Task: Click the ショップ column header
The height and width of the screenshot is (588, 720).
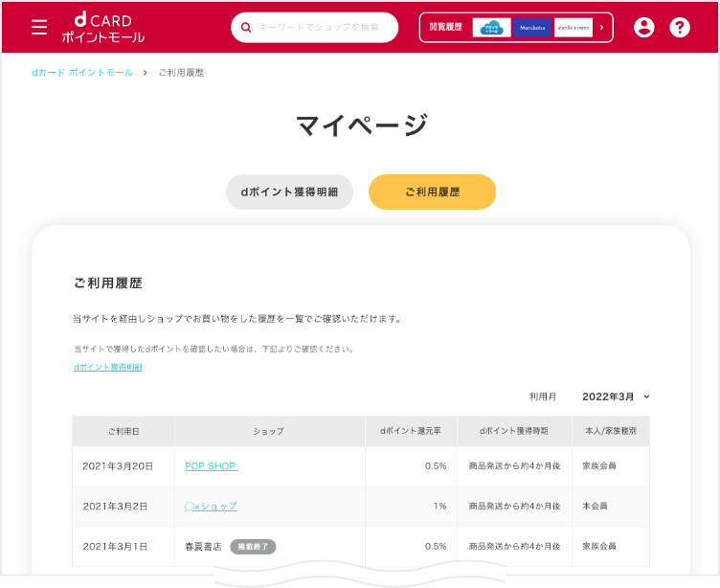Action: tap(269, 432)
